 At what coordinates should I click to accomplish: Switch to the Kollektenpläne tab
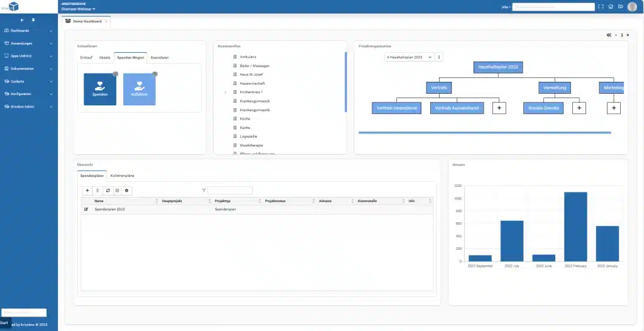tap(122, 176)
